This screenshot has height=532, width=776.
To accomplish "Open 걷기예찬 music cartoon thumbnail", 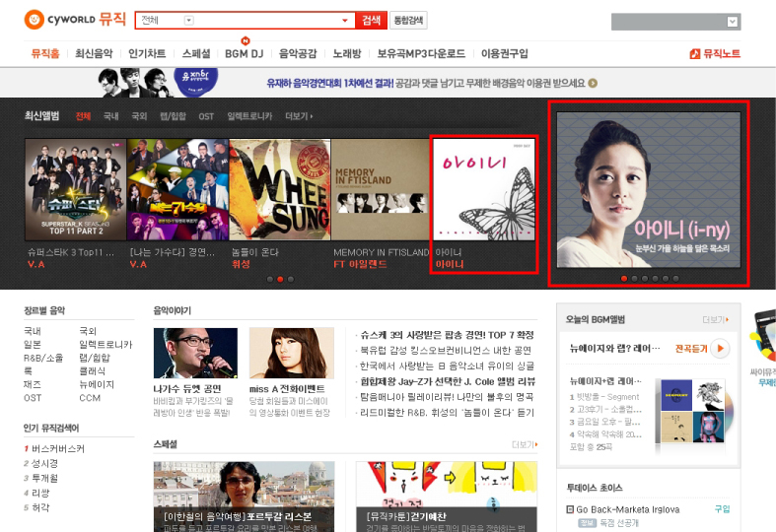I will (x=447, y=497).
